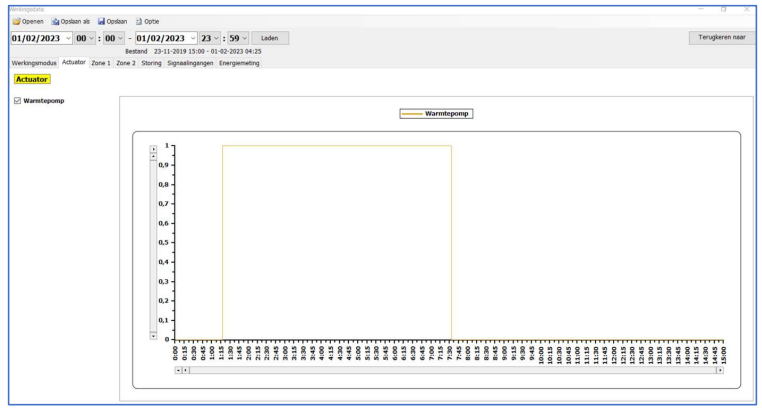This screenshot has width=762, height=411.
Task: Click the horizontal scrollbar left arrow
Action: click(x=179, y=369)
